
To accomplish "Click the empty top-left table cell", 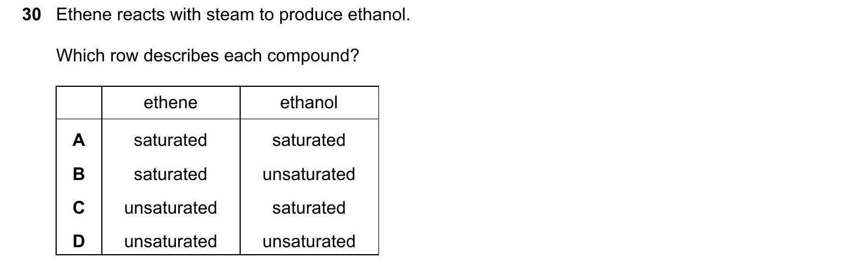I will [79, 103].
